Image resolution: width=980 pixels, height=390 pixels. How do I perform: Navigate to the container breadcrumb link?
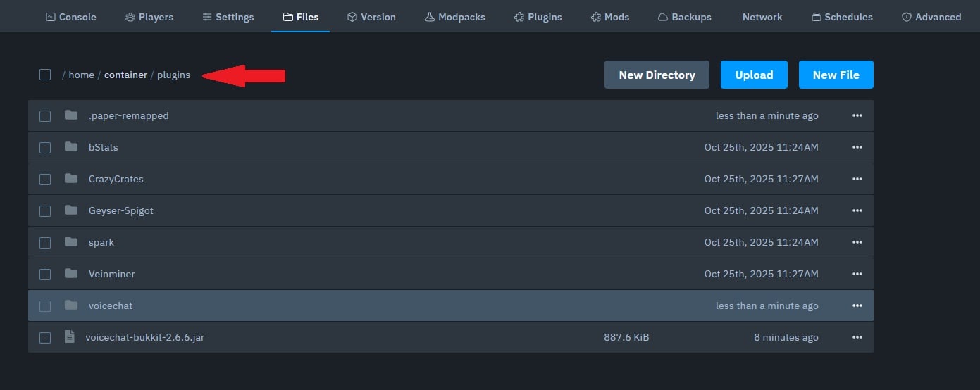pos(125,75)
